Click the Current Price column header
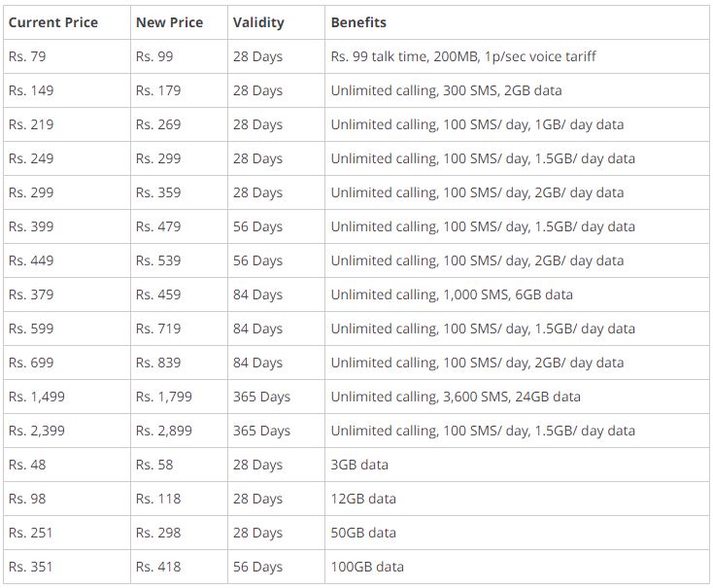 click(53, 22)
